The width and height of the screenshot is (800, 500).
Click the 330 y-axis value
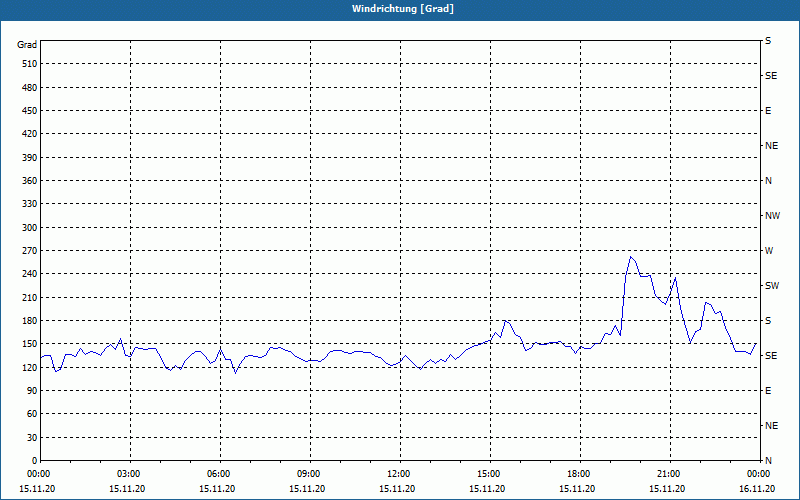(30, 204)
